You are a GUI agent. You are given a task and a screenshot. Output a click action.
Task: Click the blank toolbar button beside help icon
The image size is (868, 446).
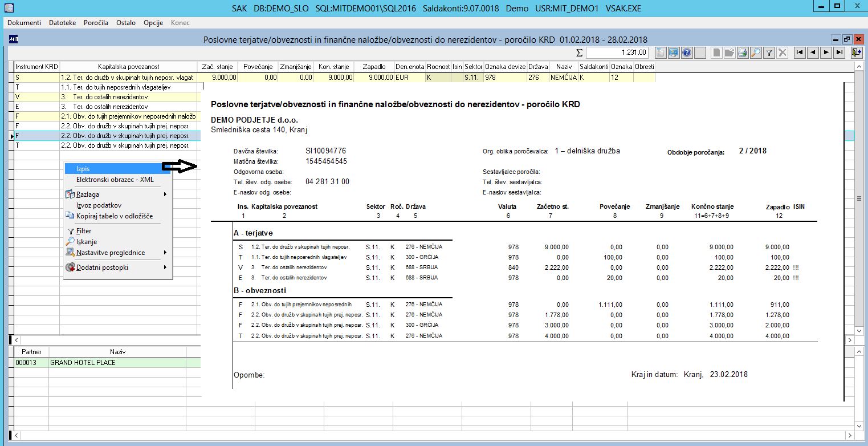700,52
